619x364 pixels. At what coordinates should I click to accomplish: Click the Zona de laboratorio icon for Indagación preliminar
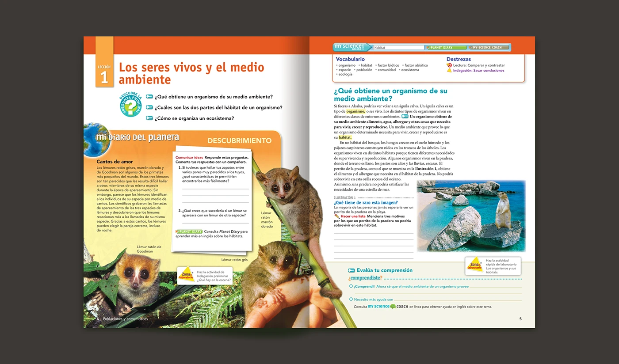pyautogui.click(x=186, y=275)
